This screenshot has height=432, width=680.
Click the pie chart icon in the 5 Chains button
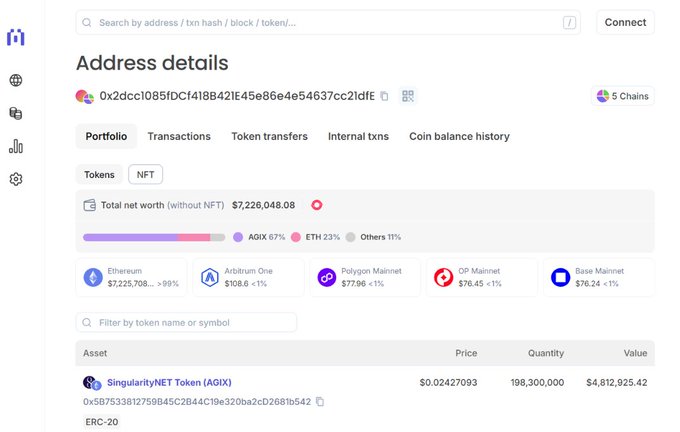pyautogui.click(x=603, y=96)
